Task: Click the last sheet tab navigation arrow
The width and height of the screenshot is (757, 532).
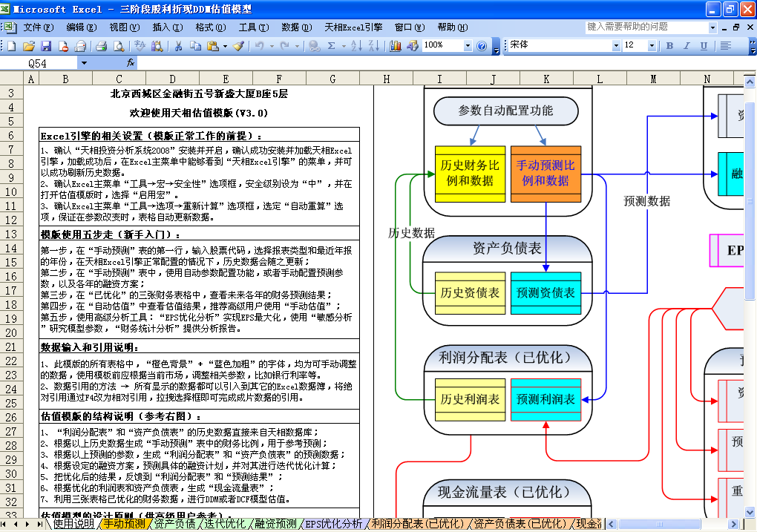Action: 39,525
